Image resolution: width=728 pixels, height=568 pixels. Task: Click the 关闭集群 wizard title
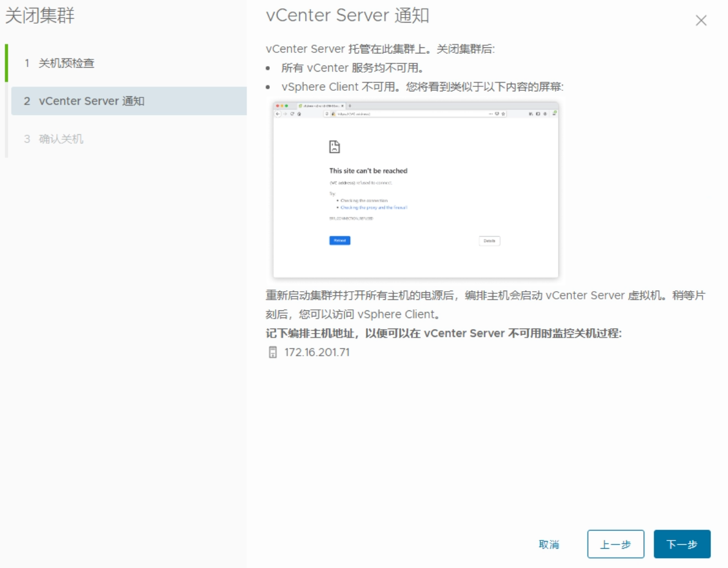pos(40,15)
